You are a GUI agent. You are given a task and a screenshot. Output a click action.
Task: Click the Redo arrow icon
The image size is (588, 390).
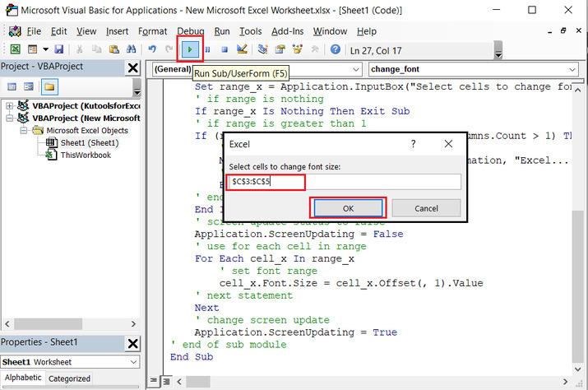(169, 49)
